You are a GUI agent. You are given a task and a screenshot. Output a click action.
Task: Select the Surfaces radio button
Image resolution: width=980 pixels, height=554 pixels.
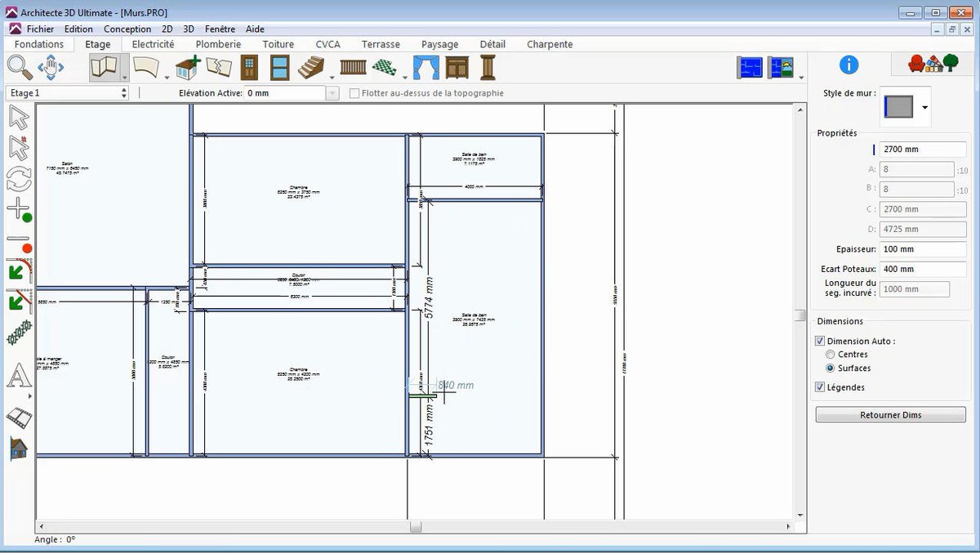[831, 369]
